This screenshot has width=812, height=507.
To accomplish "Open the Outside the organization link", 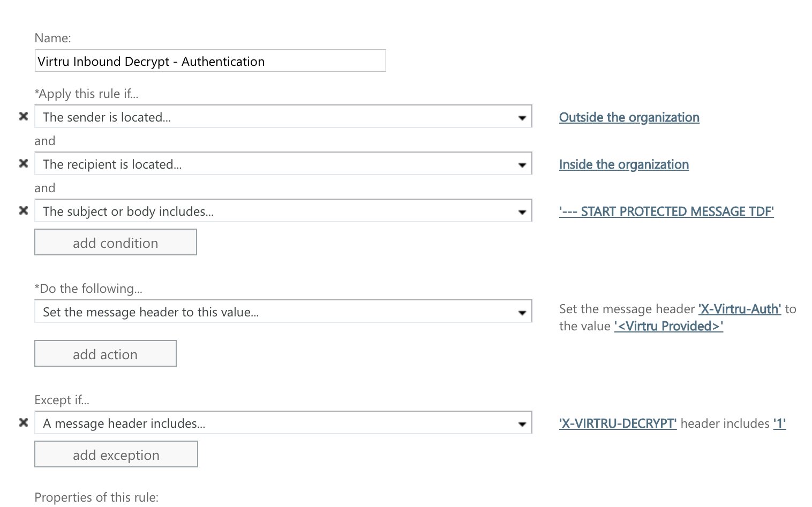I will 629,117.
